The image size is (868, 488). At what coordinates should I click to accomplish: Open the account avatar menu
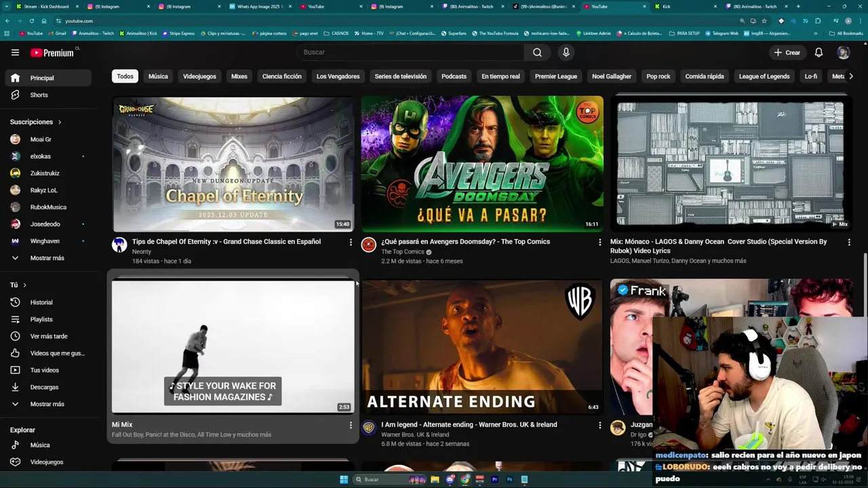point(843,52)
